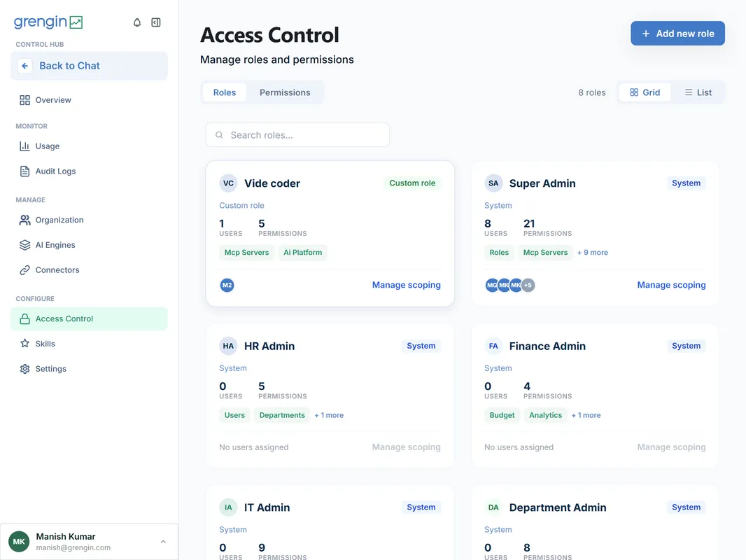Screen dimensions: 746x560
Task: Open Manage scoping for Vide coder
Action: (x=407, y=285)
